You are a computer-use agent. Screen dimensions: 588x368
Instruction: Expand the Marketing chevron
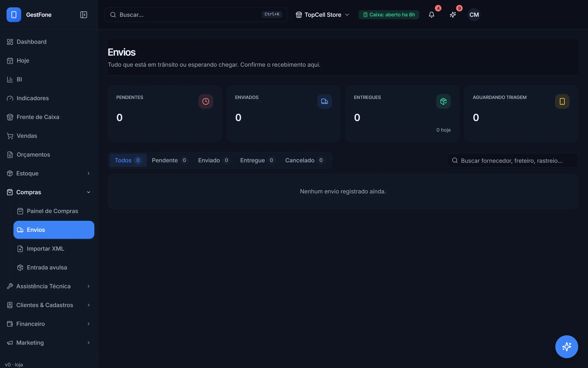(x=88, y=343)
